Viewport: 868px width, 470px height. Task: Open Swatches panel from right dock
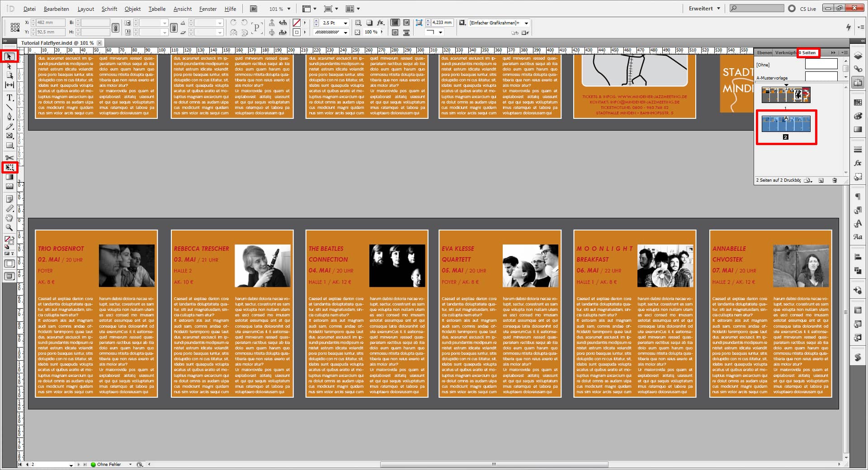(x=858, y=103)
